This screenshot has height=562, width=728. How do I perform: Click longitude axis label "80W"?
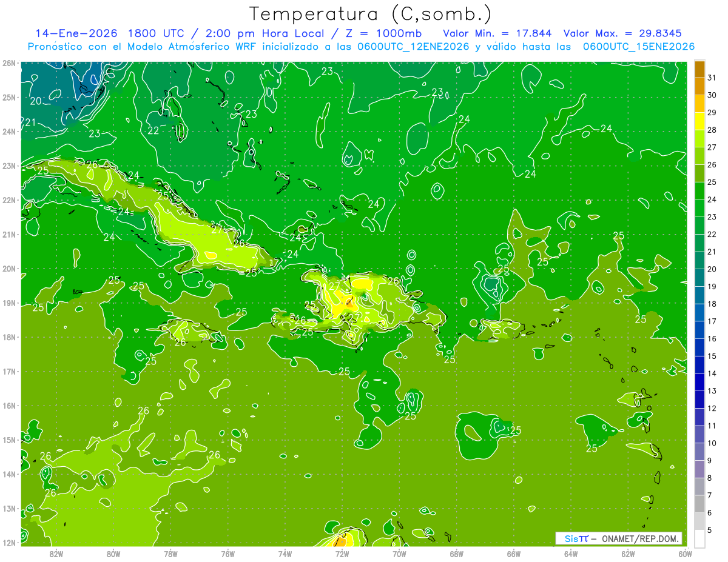pos(113,554)
